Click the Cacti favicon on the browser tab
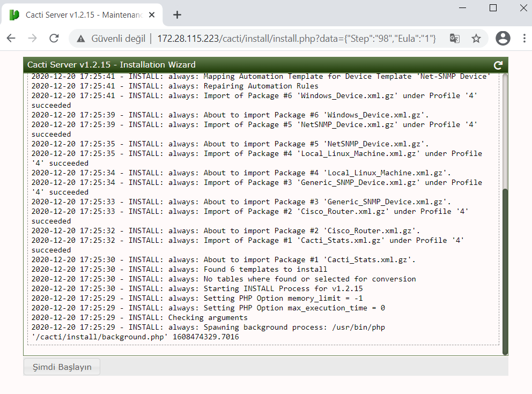532x394 pixels. click(14, 15)
